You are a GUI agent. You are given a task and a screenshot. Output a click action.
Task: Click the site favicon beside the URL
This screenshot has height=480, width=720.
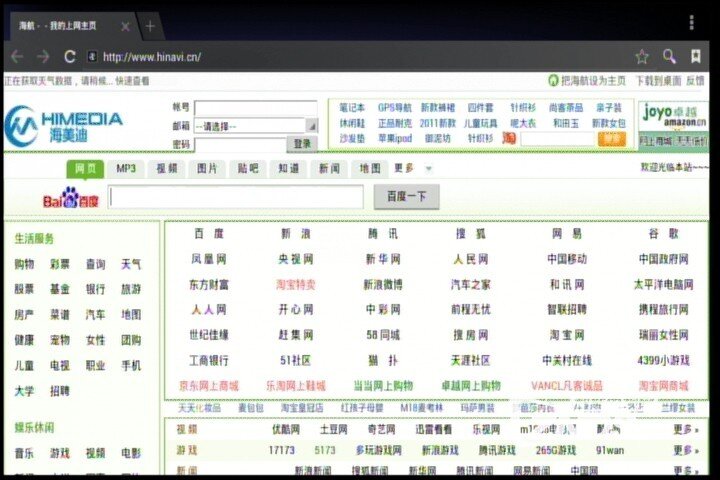tap(92, 56)
